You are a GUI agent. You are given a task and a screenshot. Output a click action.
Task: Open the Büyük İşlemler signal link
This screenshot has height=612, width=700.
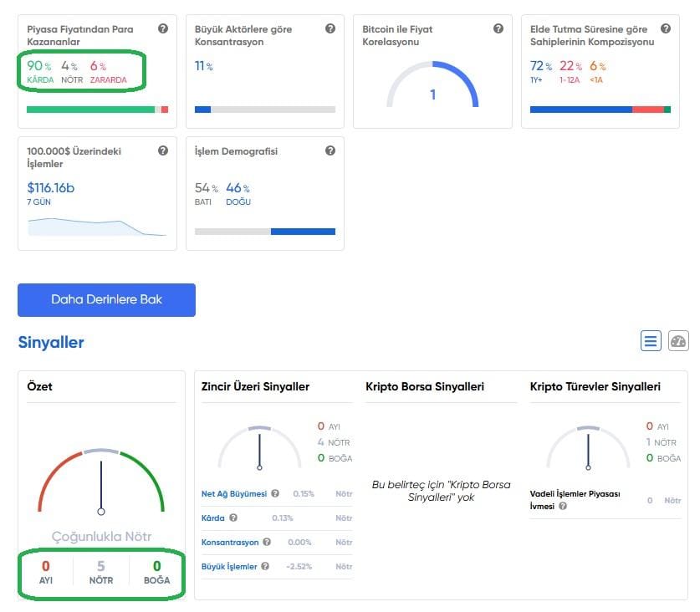coord(229,567)
